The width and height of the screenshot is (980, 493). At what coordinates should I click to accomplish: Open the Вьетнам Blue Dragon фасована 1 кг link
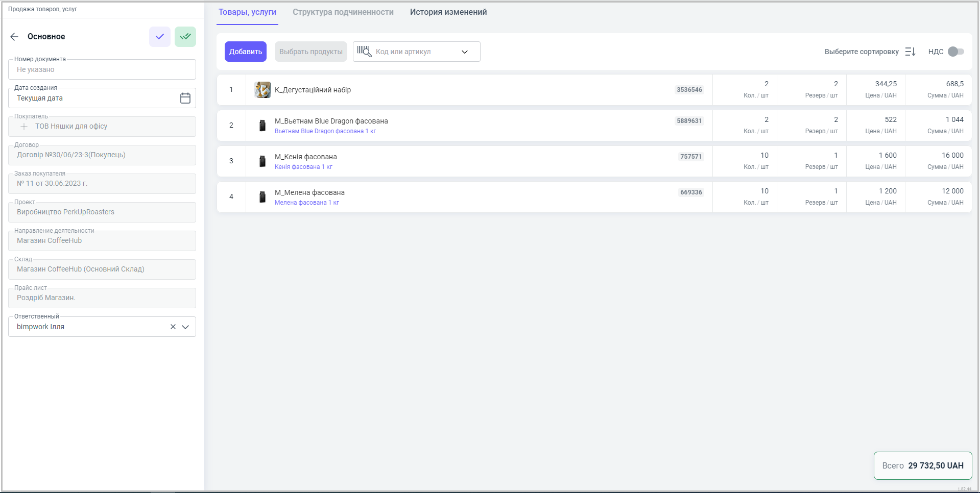[325, 131]
